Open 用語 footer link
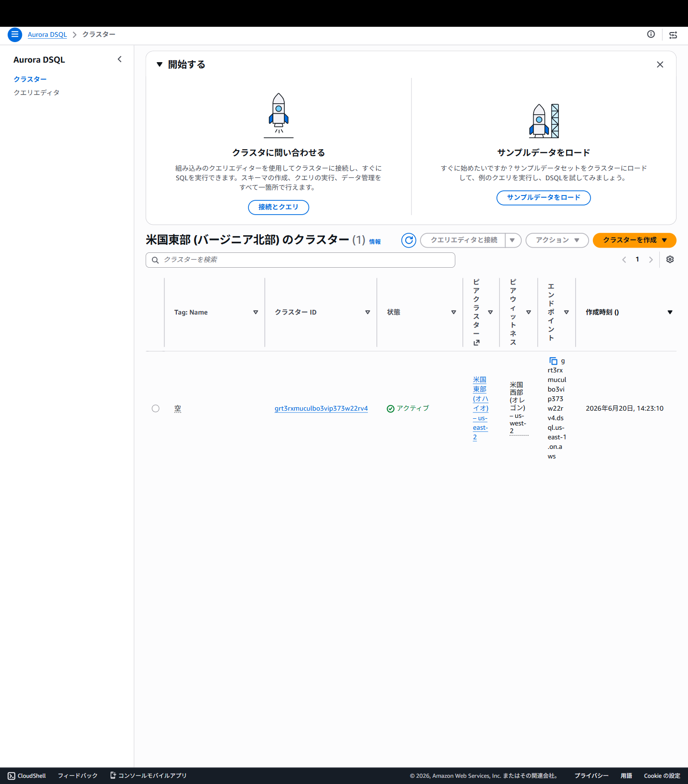This screenshot has width=688, height=784. (x=626, y=776)
